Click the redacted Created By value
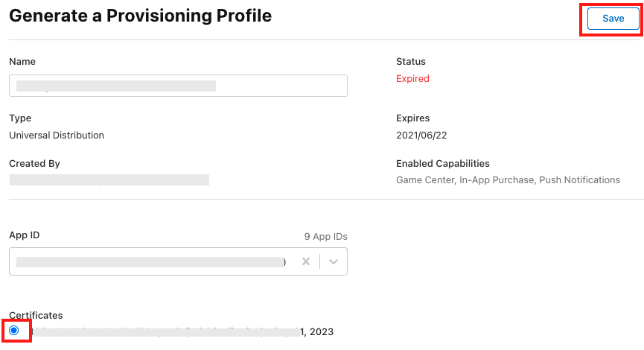This screenshot has width=644, height=350. pyautogui.click(x=109, y=179)
